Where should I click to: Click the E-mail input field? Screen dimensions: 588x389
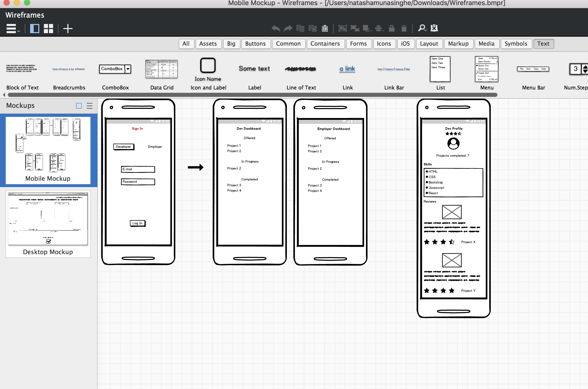coord(137,169)
